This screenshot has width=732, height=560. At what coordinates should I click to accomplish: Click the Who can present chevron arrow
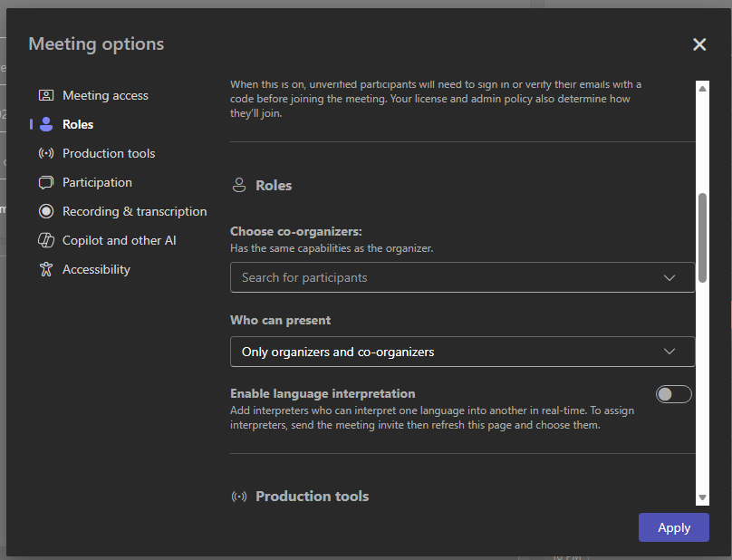click(669, 352)
